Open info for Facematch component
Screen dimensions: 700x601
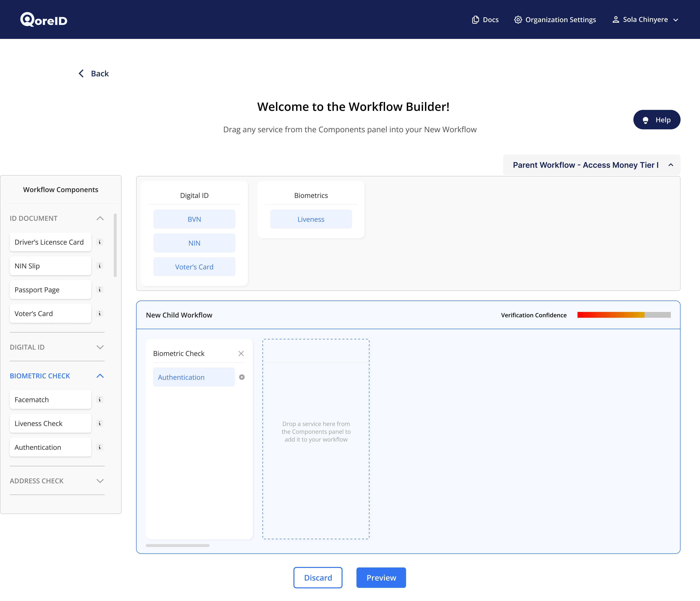pyautogui.click(x=100, y=400)
